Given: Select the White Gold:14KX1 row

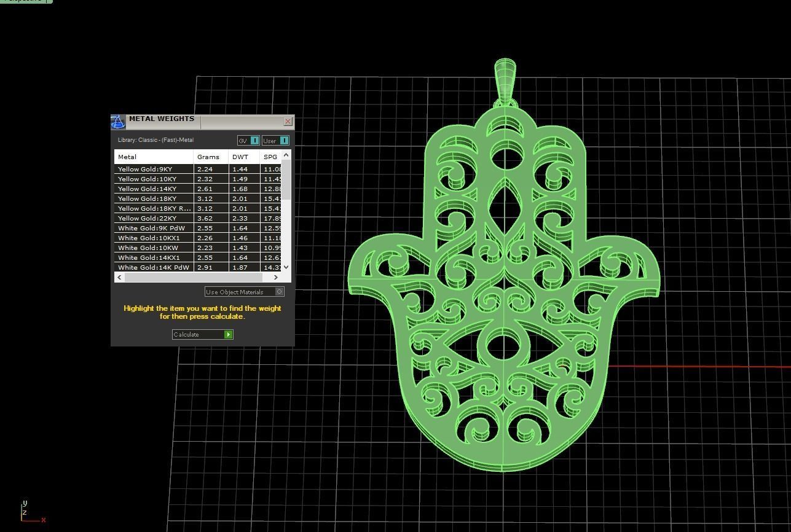Looking at the screenshot, I should pyautogui.click(x=198, y=257).
